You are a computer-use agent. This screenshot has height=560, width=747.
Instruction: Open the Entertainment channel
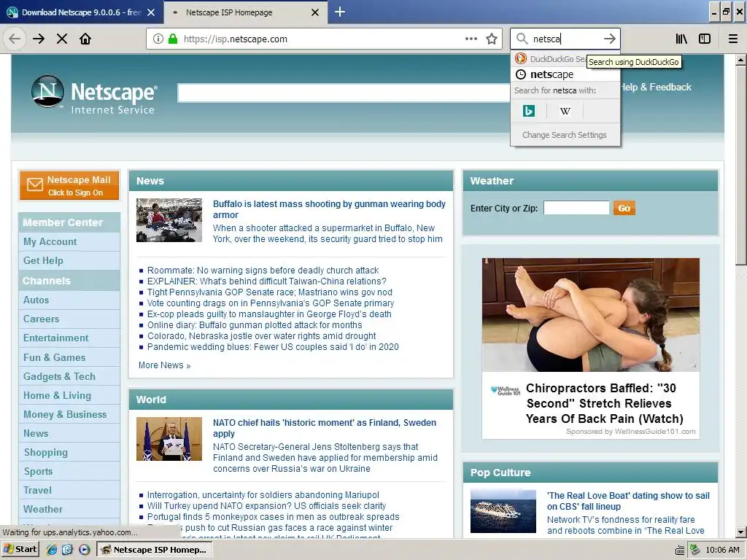tap(56, 338)
